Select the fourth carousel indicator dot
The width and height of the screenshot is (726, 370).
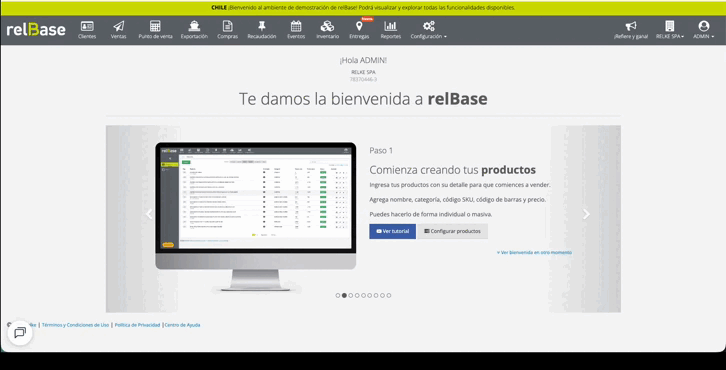point(357,295)
